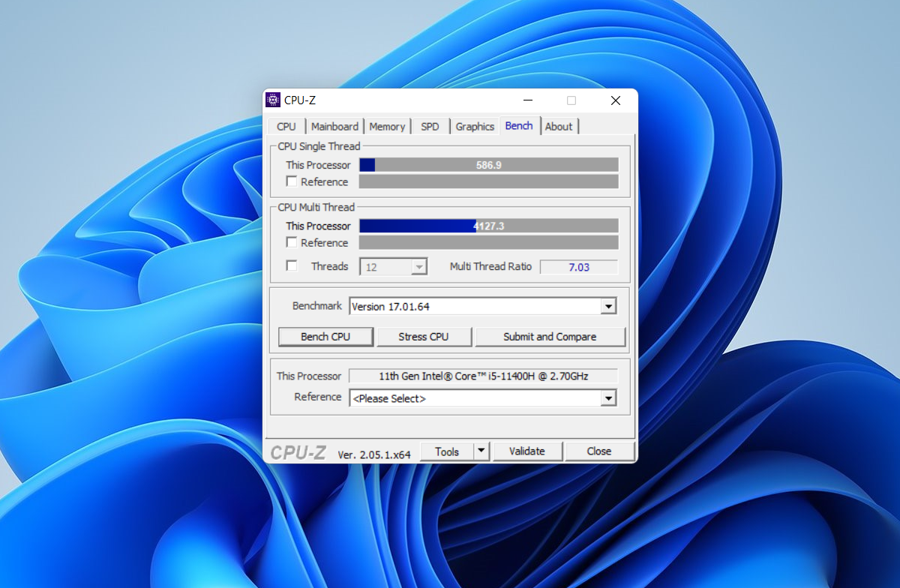Open the Reference processor dropdown

[x=609, y=399]
